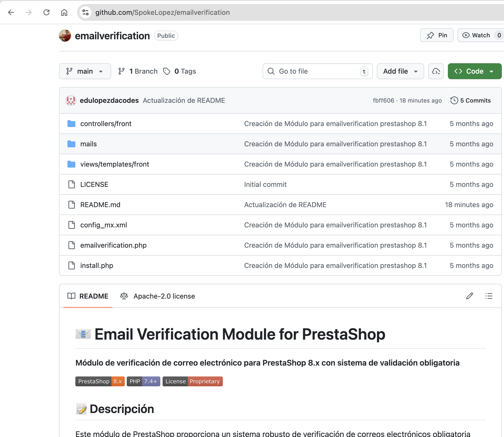Switch to the README tab
The height and width of the screenshot is (437, 504).
coord(94,296)
